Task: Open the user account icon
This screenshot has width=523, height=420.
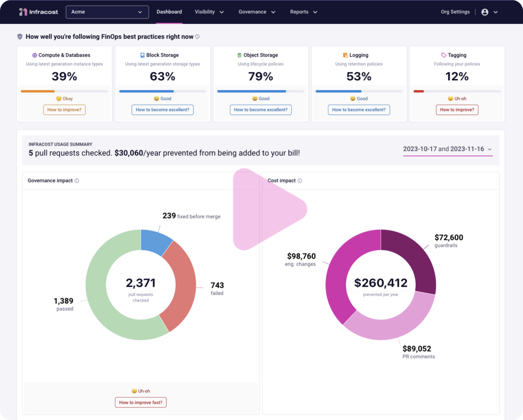Action: tap(484, 11)
